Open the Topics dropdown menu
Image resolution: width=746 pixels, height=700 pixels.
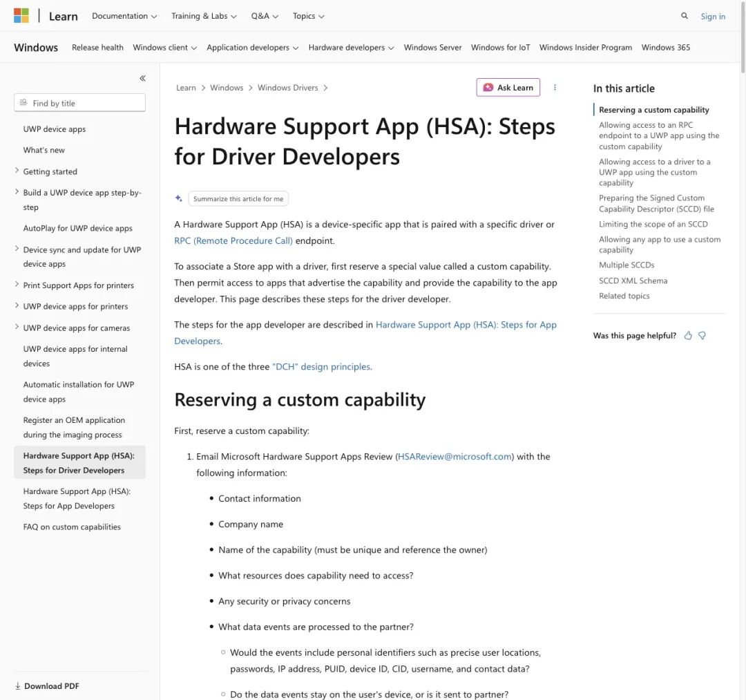308,16
